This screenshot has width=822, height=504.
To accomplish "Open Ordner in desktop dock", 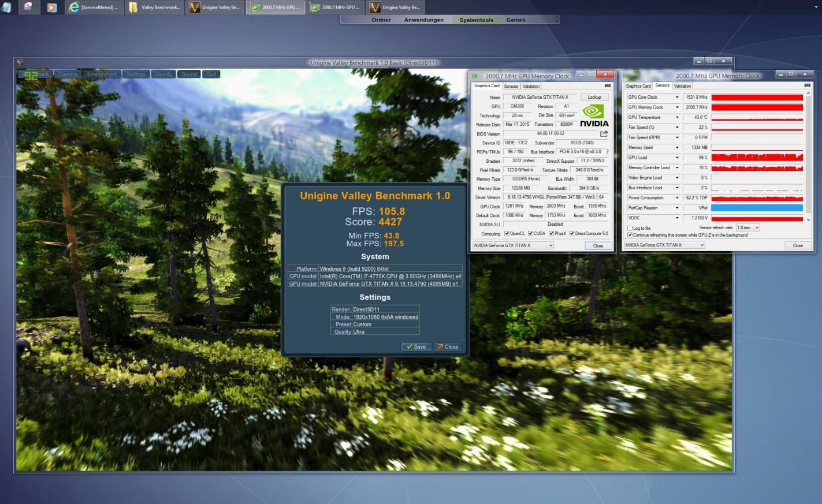I will click(x=381, y=20).
